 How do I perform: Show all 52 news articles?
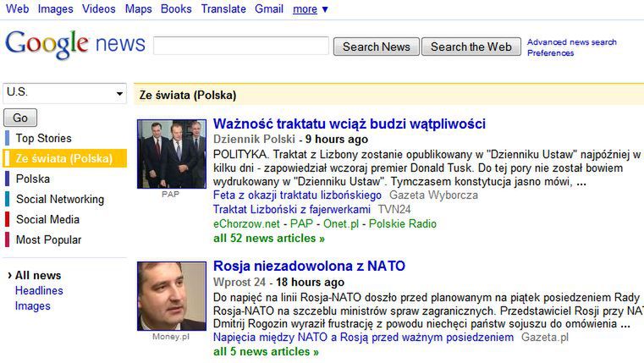[266, 239]
